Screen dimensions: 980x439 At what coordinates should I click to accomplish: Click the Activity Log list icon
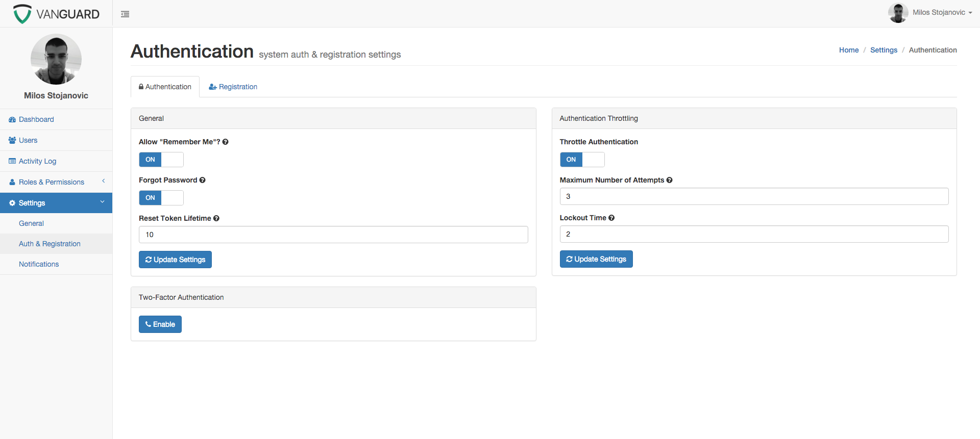12,161
